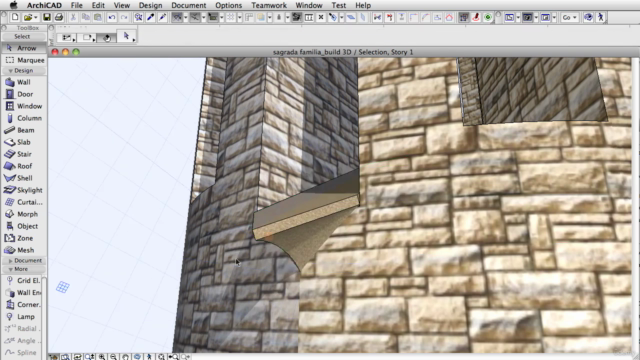Collapse the Design section in ToolBox
The width and height of the screenshot is (640, 360).
pyautogui.click(x=23, y=71)
